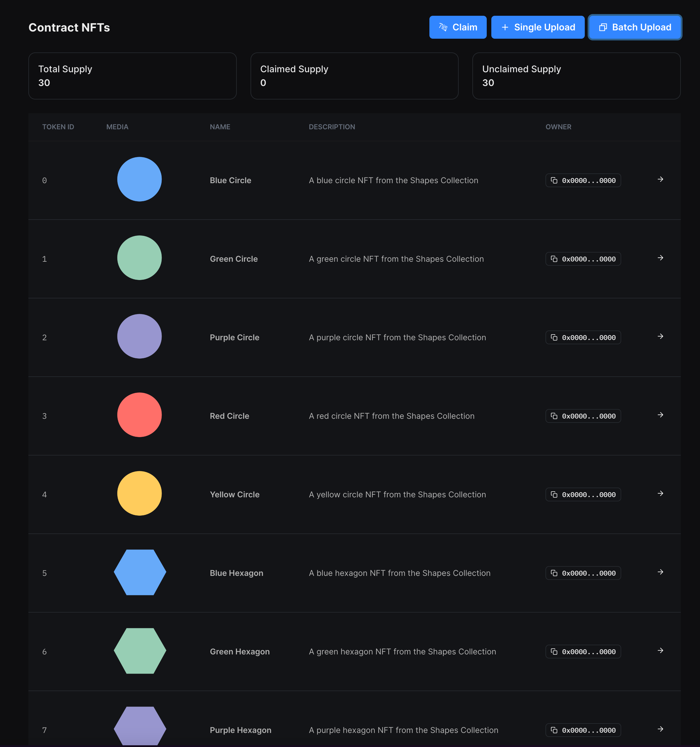Click arrow to view Blue Circle details
This screenshot has width=700, height=747.
(660, 179)
